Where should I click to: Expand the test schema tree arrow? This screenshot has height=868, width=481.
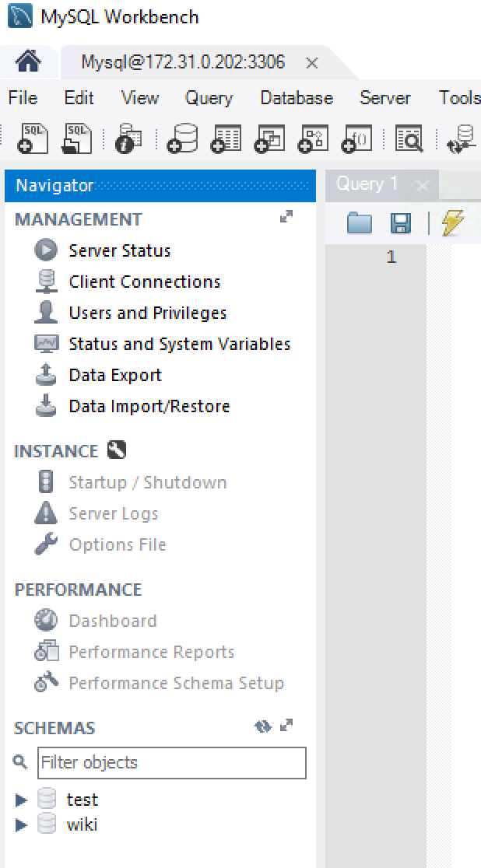click(21, 800)
